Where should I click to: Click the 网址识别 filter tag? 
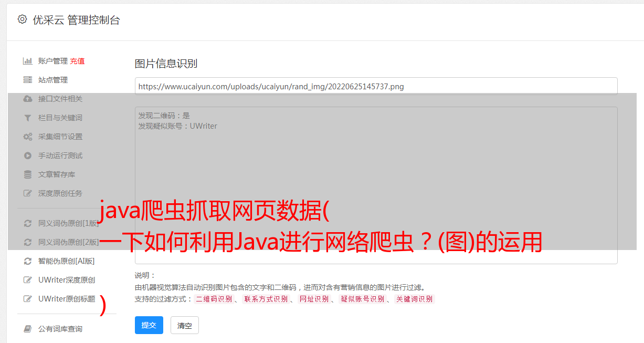tap(314, 299)
